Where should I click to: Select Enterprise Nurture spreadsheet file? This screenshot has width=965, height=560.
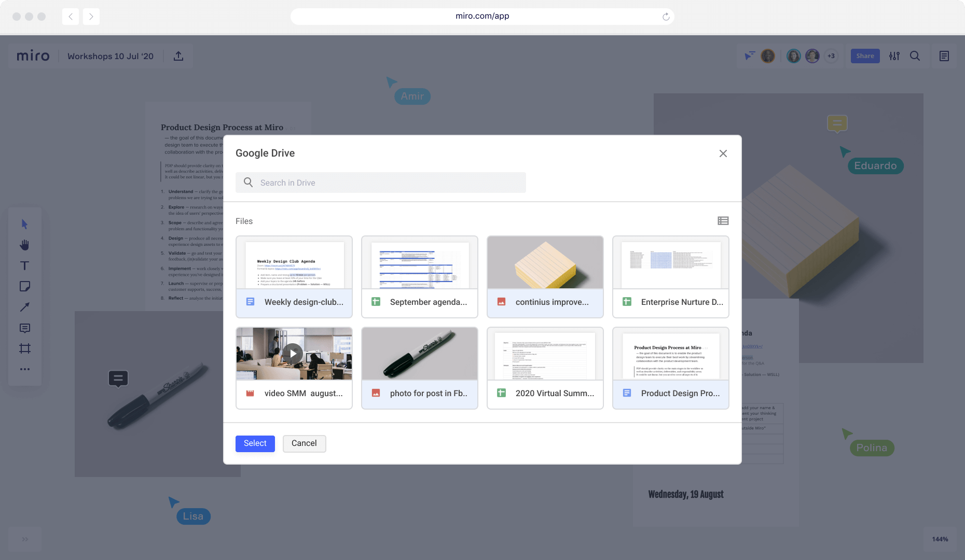pyautogui.click(x=671, y=277)
